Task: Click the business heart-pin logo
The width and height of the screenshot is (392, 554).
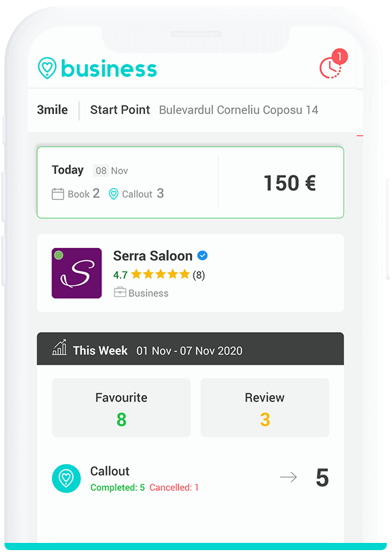Action: click(x=47, y=68)
